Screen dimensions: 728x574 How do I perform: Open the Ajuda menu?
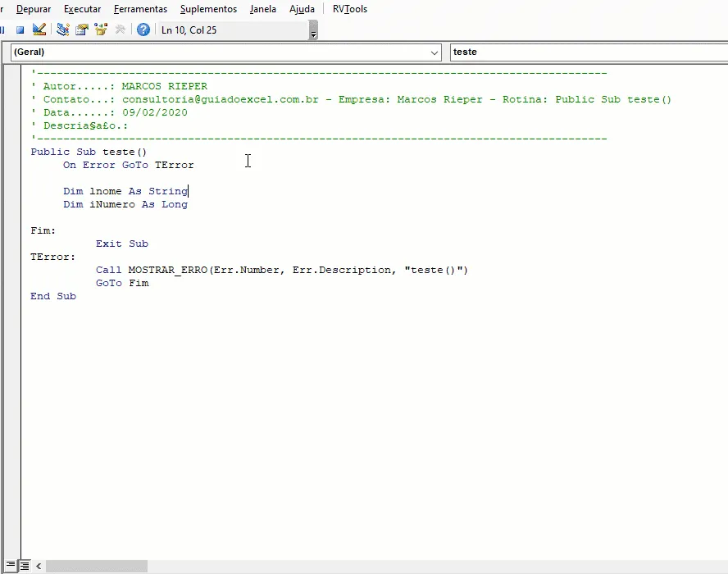point(302,9)
